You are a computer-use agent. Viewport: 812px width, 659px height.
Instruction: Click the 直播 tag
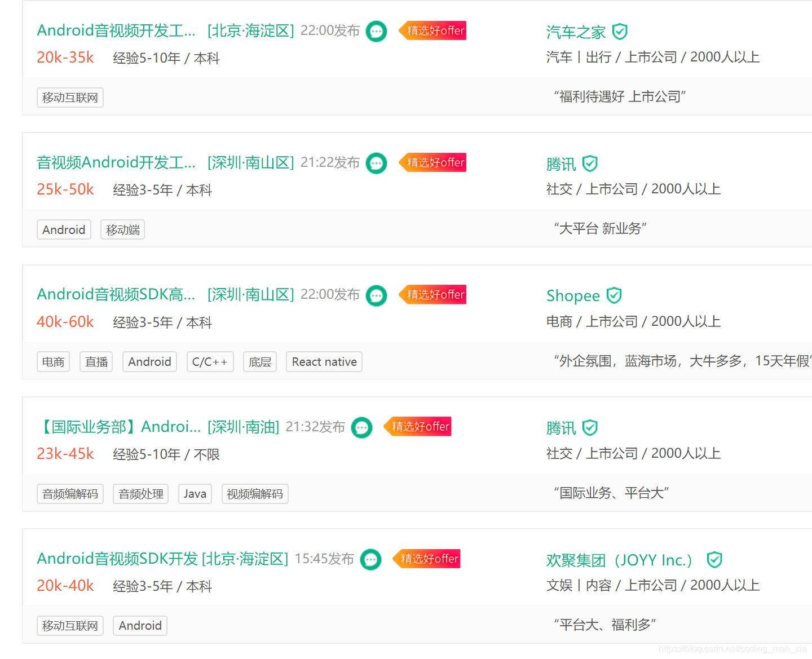coord(96,362)
